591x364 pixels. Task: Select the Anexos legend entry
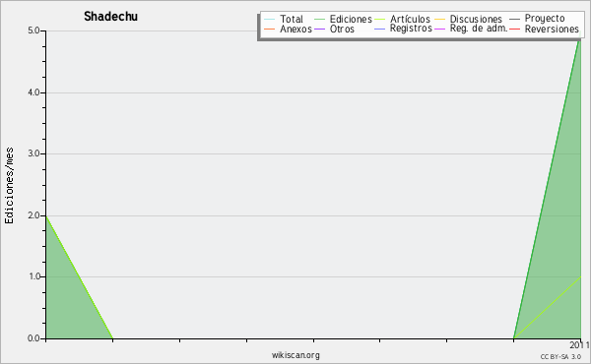point(295,29)
